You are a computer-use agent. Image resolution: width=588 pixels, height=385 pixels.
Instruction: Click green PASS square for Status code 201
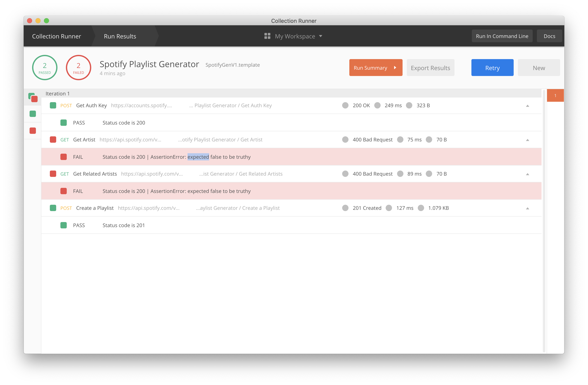coord(64,225)
